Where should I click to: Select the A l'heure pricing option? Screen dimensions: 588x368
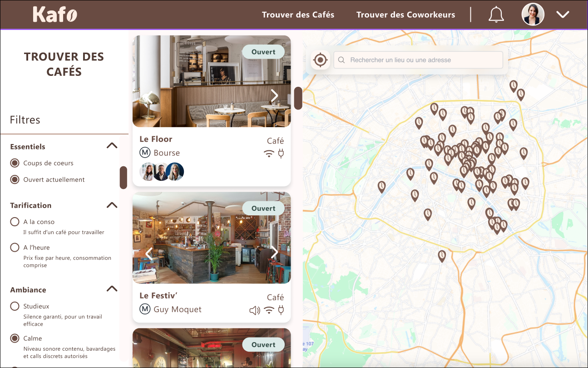(15, 247)
